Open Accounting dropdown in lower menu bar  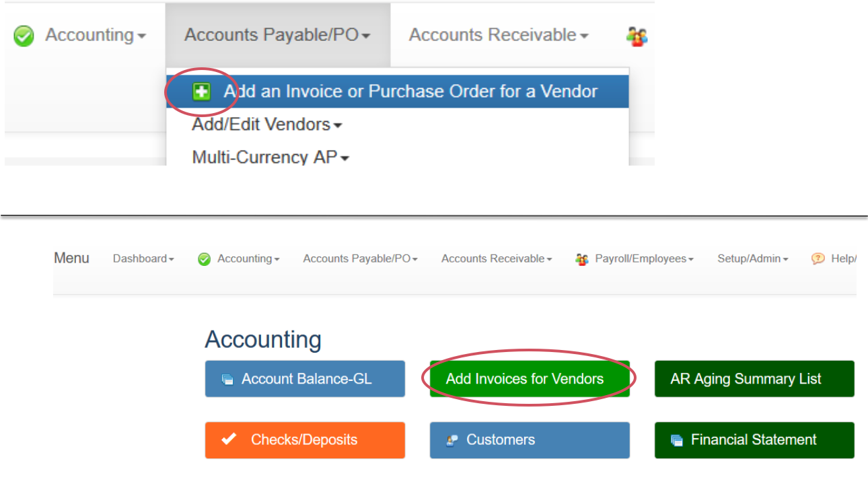248,258
